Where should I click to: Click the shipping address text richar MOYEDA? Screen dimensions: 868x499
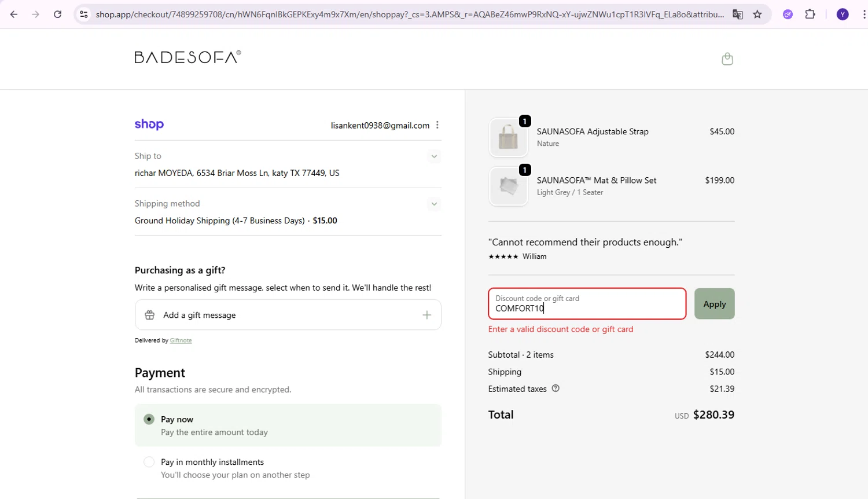click(x=237, y=173)
